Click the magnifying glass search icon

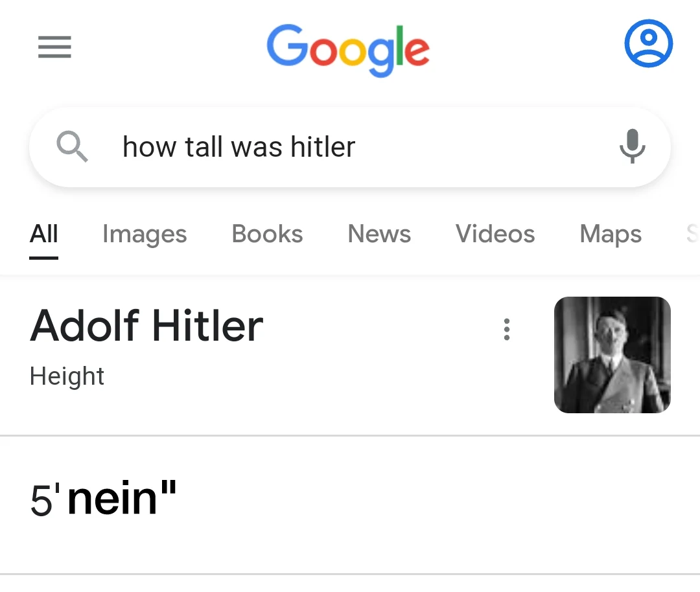tap(73, 147)
